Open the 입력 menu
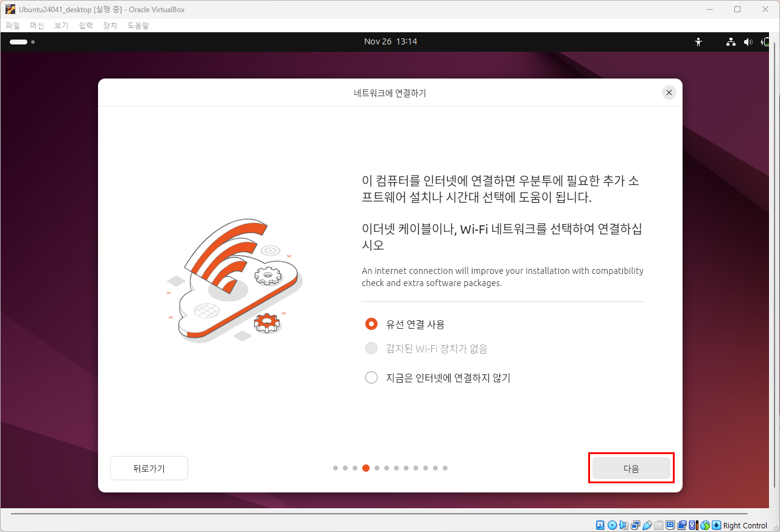The image size is (780, 532). 86,26
